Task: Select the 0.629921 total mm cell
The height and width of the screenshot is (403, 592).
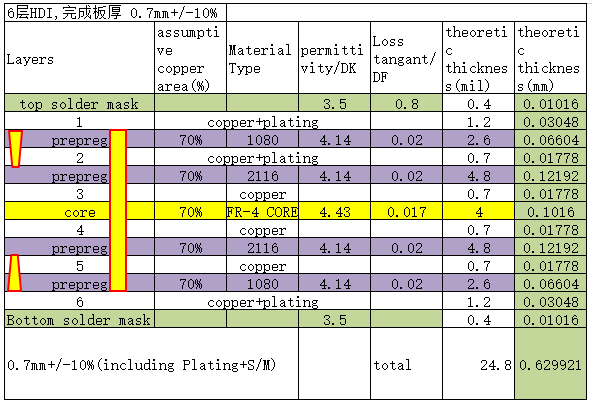Action: tap(550, 364)
